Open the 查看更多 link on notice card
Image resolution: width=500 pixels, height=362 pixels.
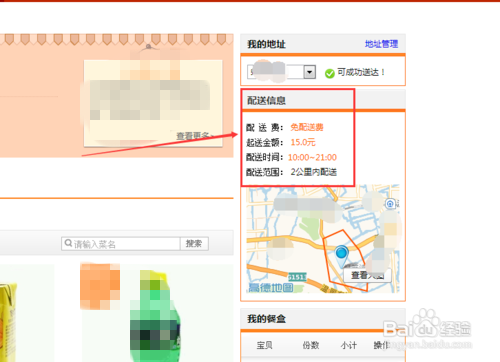(x=196, y=136)
